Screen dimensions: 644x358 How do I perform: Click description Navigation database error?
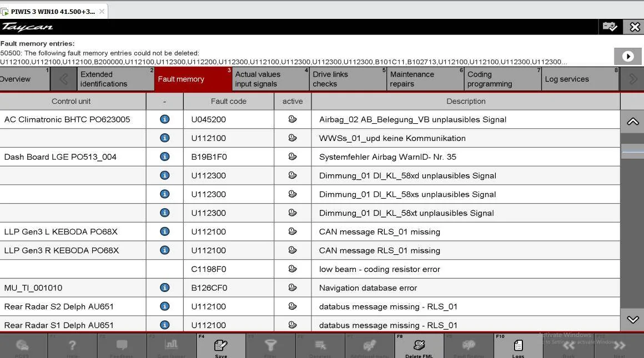368,288
